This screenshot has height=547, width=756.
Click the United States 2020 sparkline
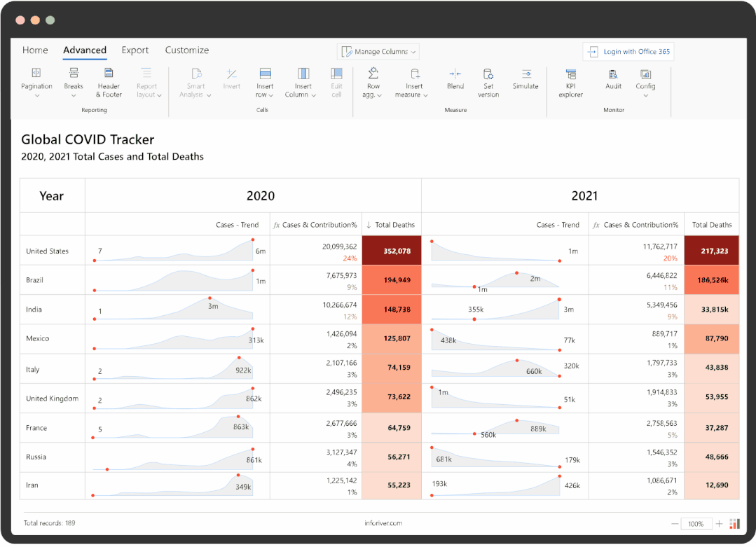coord(174,251)
